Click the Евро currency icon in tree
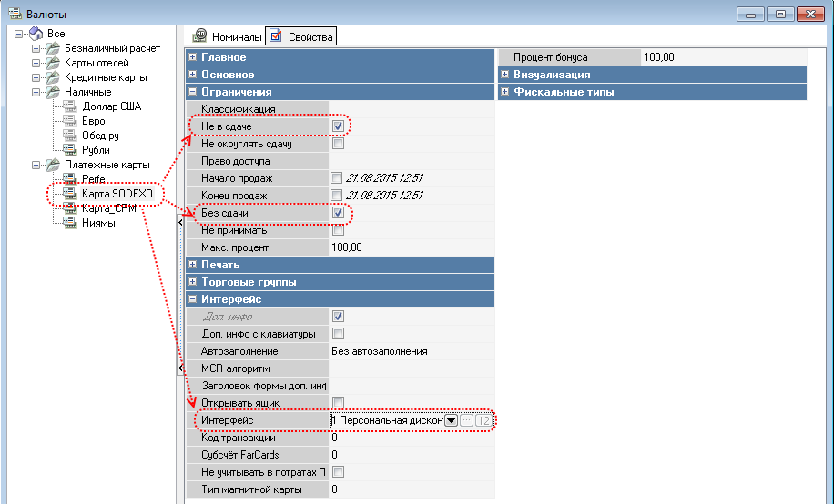Image resolution: width=834 pixels, height=504 pixels. tap(69, 122)
